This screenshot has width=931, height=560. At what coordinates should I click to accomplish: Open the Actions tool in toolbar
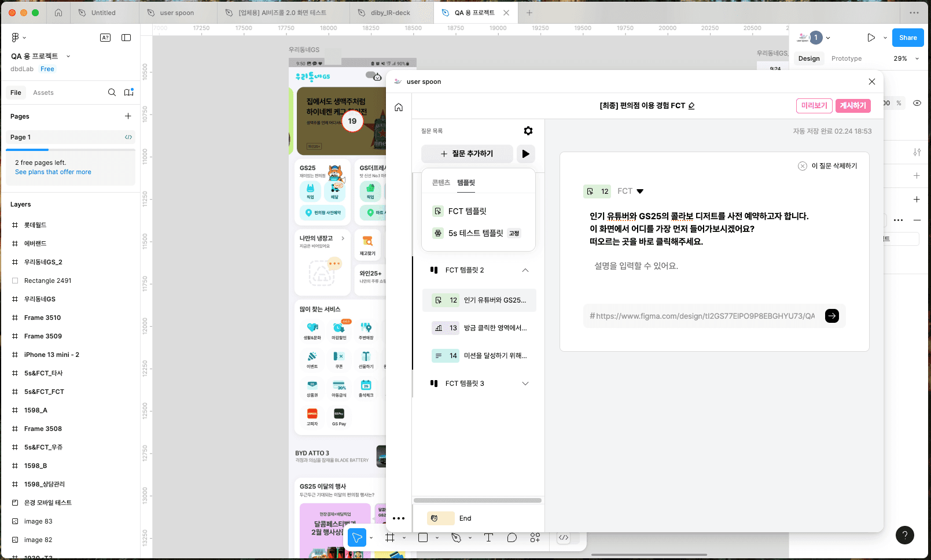point(535,537)
